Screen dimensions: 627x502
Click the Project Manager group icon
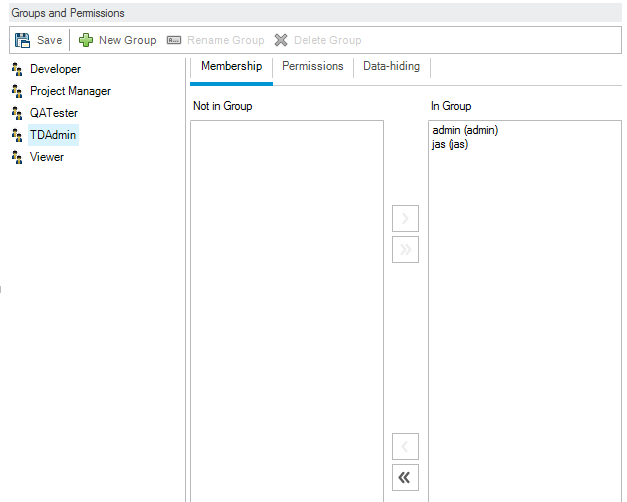(17, 91)
